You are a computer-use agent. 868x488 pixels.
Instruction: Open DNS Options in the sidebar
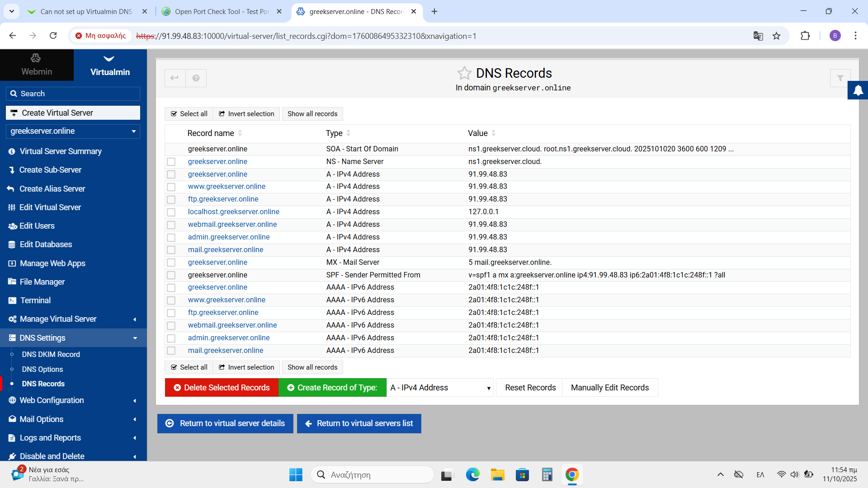[42, 369]
